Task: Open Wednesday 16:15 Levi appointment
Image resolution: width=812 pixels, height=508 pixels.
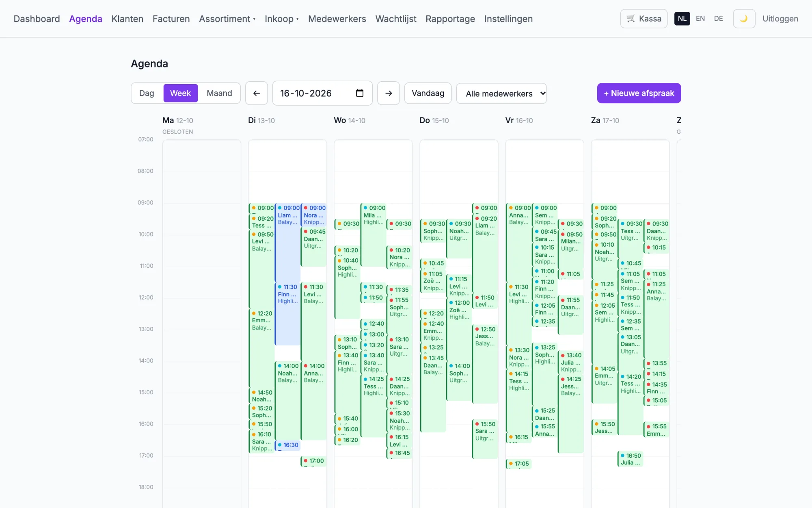Action: tap(399, 441)
